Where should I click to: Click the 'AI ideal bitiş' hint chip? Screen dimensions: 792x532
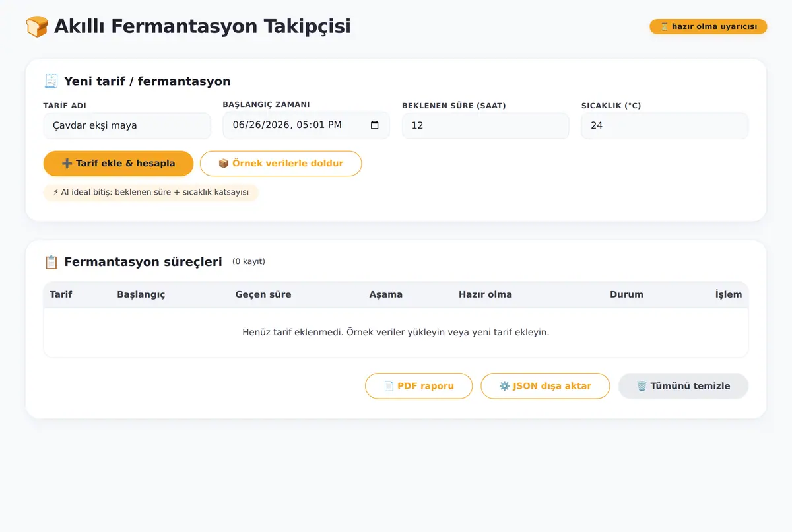[151, 193]
